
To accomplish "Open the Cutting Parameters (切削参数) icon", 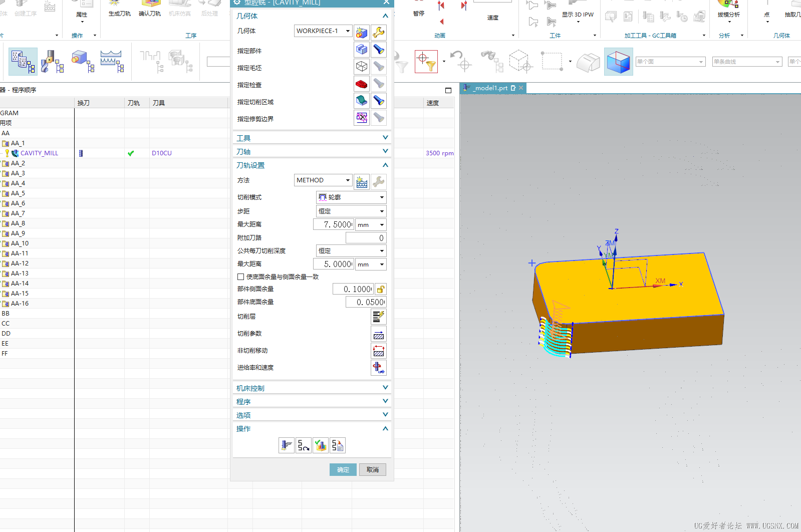I will (x=379, y=334).
